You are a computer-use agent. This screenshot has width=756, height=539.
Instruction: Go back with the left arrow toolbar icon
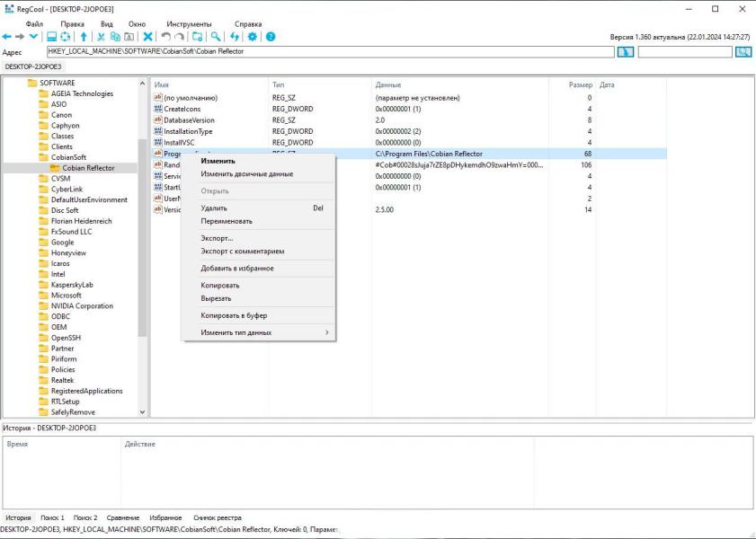pyautogui.click(x=7, y=37)
